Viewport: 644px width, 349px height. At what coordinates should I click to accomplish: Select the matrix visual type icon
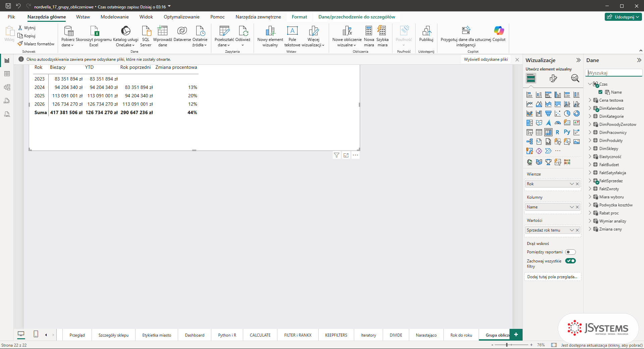tap(548, 132)
